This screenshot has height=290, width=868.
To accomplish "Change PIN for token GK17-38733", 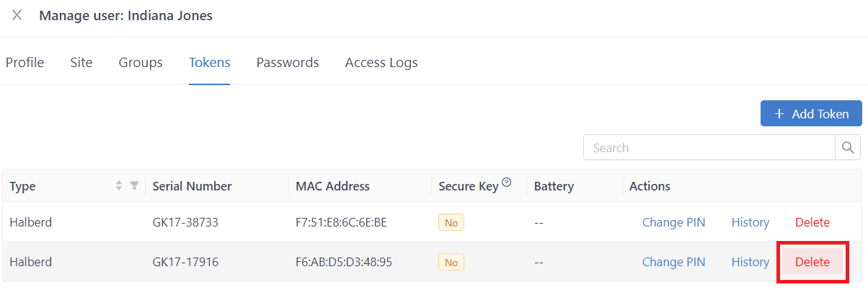I will 673,223.
